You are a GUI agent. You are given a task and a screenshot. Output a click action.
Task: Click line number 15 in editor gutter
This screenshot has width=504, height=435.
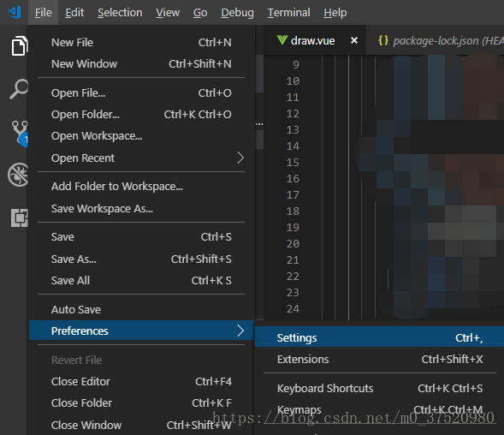pyautogui.click(x=293, y=162)
